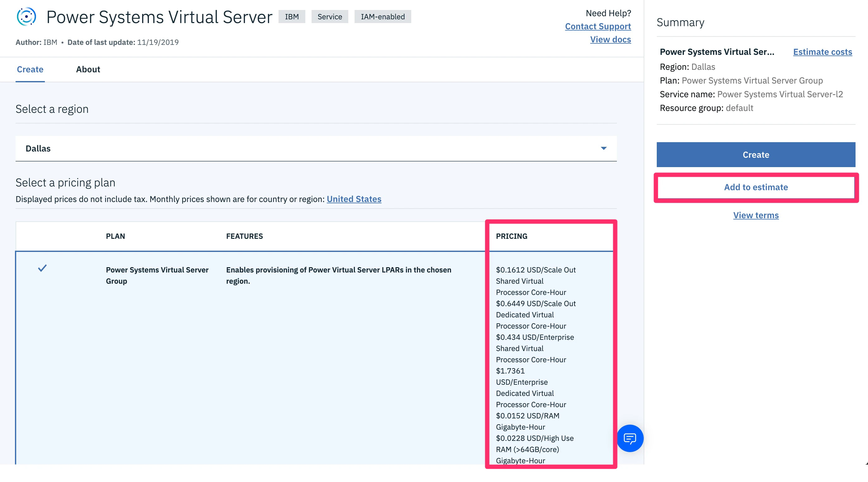Click the 'Date of last update: 11/19/2019' text
The height and width of the screenshot is (482, 868).
[x=123, y=42]
